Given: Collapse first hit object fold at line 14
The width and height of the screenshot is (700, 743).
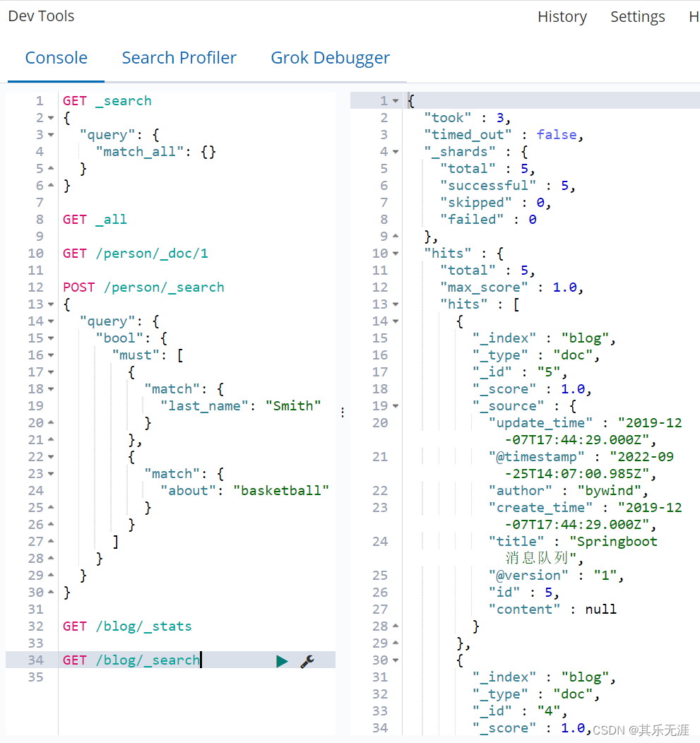Looking at the screenshot, I should (x=396, y=321).
